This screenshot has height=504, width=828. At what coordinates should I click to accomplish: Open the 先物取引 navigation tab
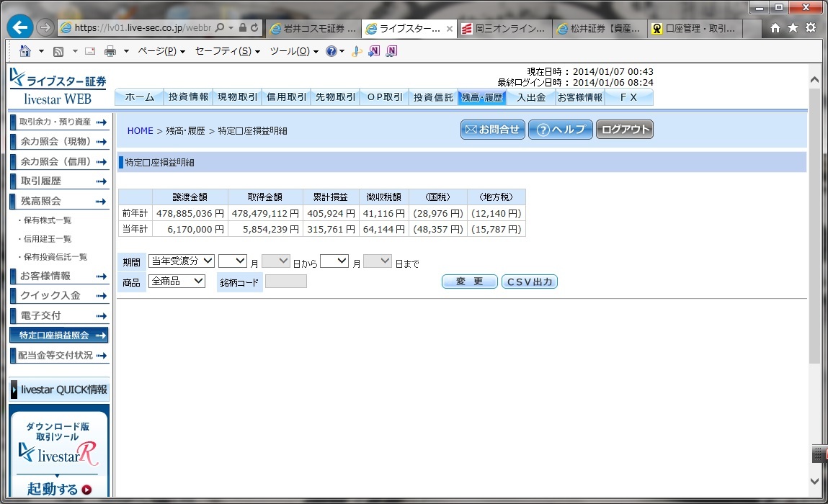[335, 97]
